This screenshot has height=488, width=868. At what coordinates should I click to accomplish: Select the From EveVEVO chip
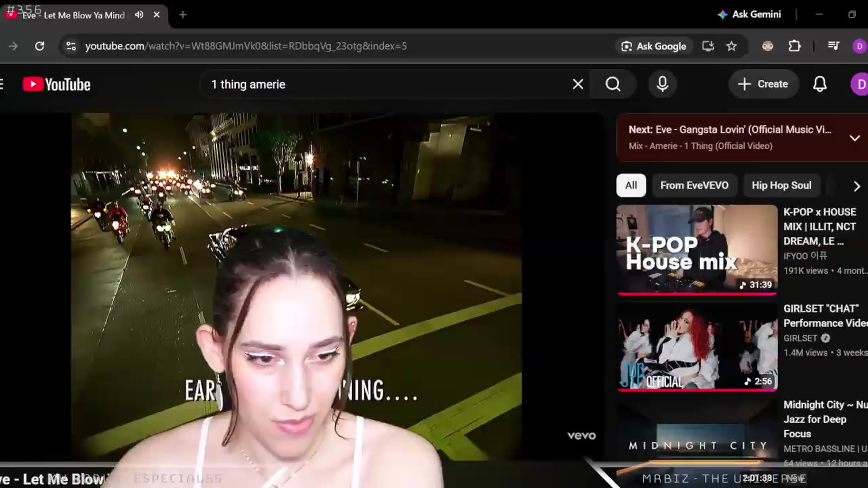[x=694, y=186]
